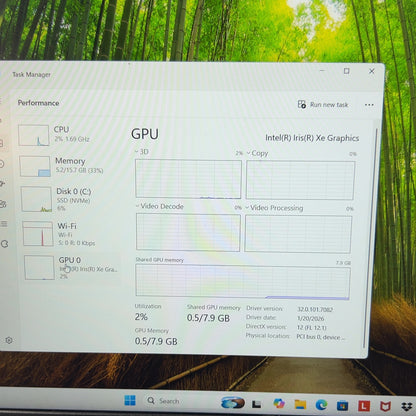Click the Run new task icon
This screenshot has height=416, width=416.
coord(302,104)
